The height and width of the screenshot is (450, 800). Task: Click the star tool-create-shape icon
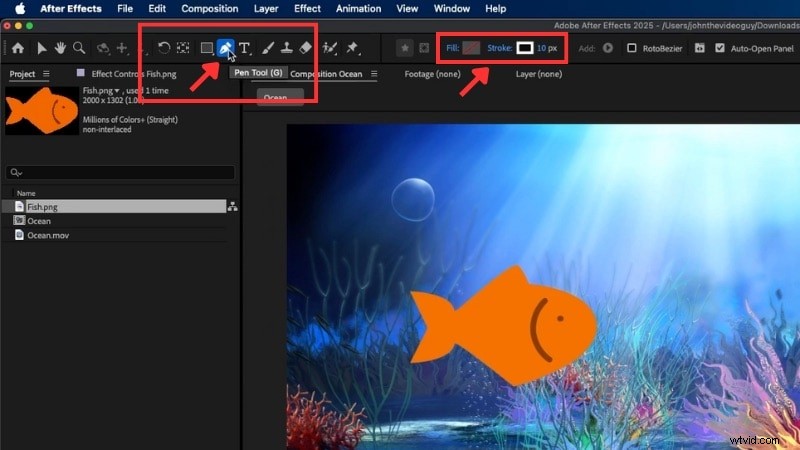(x=405, y=48)
